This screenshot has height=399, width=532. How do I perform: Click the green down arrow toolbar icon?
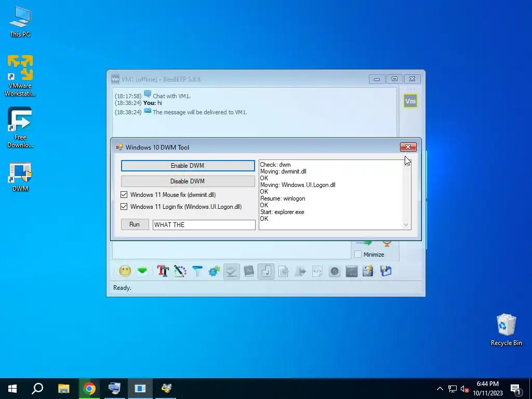142,271
